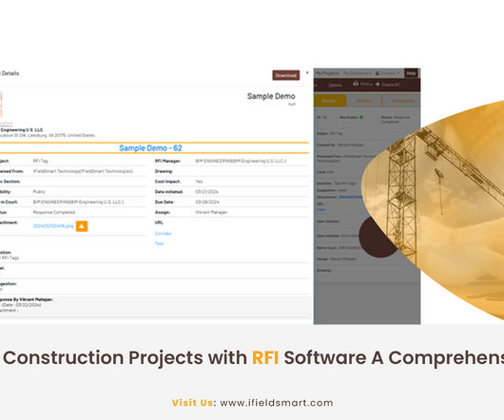This screenshot has width=504, height=420.
Task: Select the Update toolbar option
Action: (335, 86)
